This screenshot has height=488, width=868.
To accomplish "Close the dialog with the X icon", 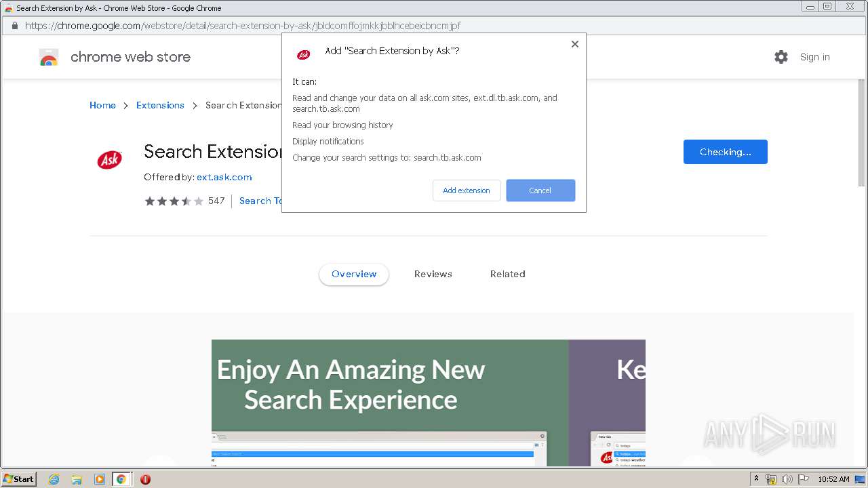I will point(575,44).
